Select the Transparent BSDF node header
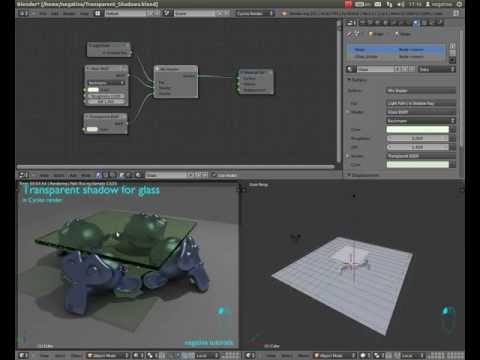Image resolution: width=480 pixels, height=360 pixels. 105,116
